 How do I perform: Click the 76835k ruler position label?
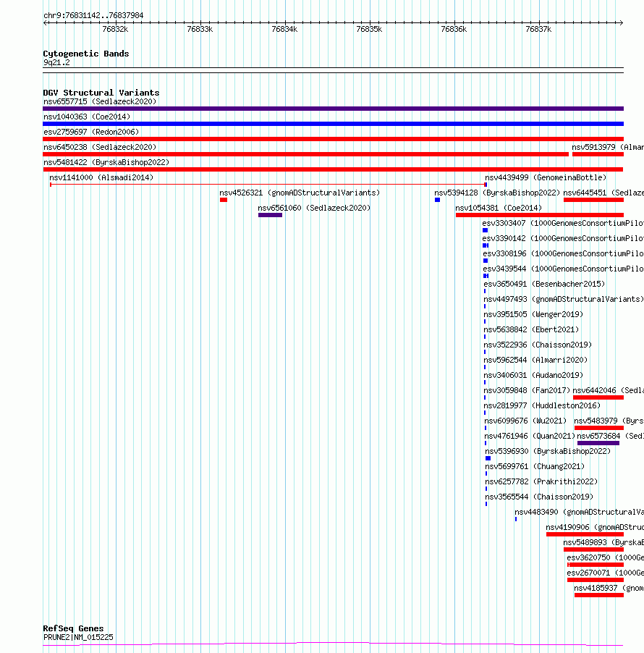pos(369,29)
